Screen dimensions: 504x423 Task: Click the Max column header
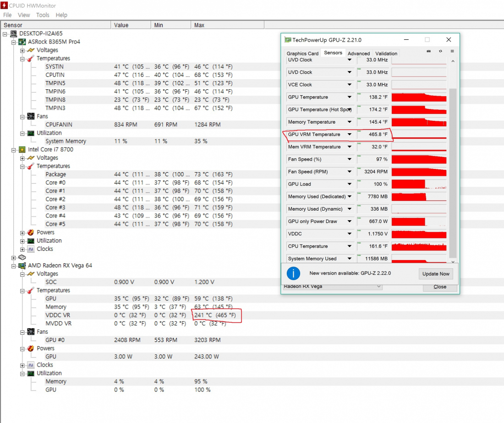[228, 25]
